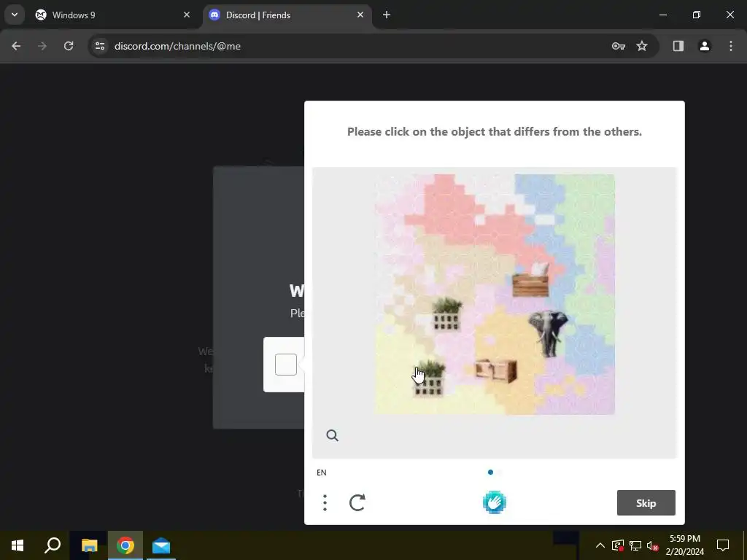Click the muted volume tray icon

click(653, 545)
